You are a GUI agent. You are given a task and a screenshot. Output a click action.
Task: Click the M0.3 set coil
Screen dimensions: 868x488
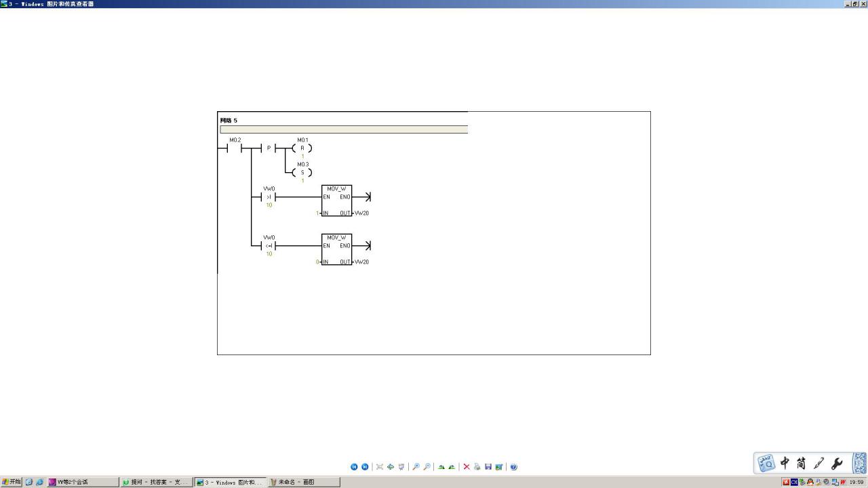coord(302,172)
